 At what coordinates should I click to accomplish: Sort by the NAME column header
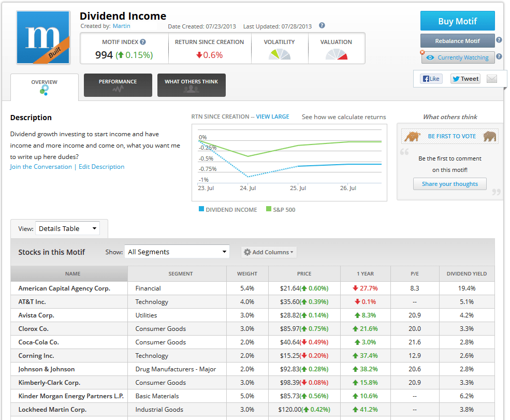(x=69, y=273)
